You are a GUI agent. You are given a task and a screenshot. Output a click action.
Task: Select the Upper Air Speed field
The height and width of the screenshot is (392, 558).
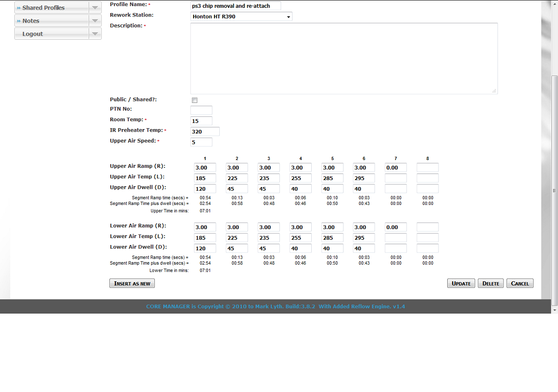(x=201, y=142)
